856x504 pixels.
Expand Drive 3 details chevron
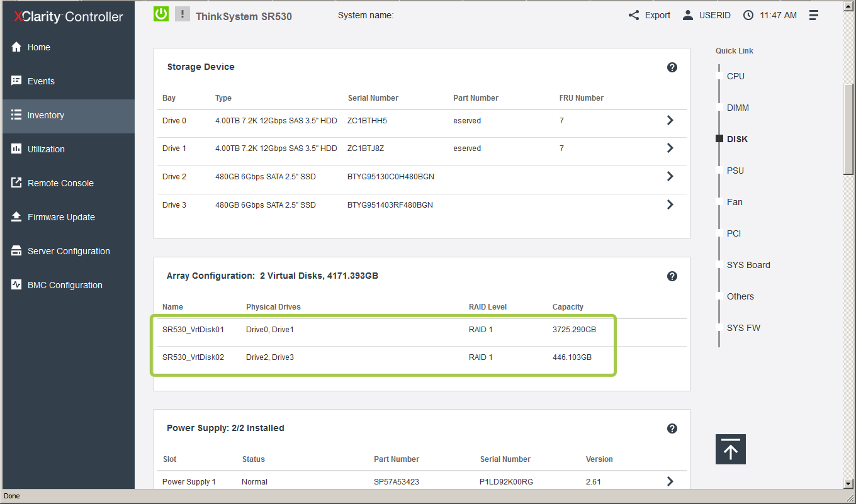(670, 204)
